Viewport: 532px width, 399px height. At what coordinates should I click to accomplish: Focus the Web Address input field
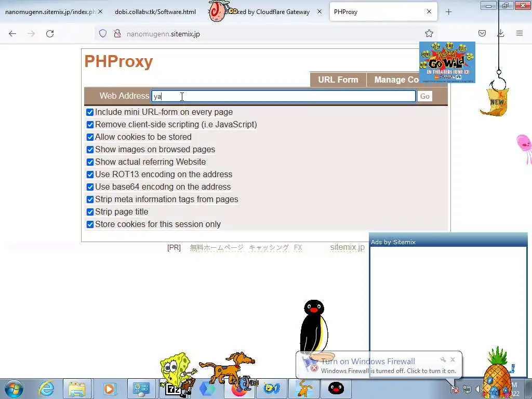pyautogui.click(x=284, y=96)
